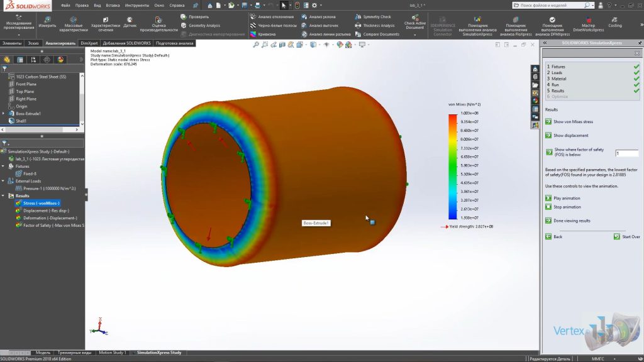644x362 pixels.
Task: Click the Проверить check tool
Action: pos(195,17)
